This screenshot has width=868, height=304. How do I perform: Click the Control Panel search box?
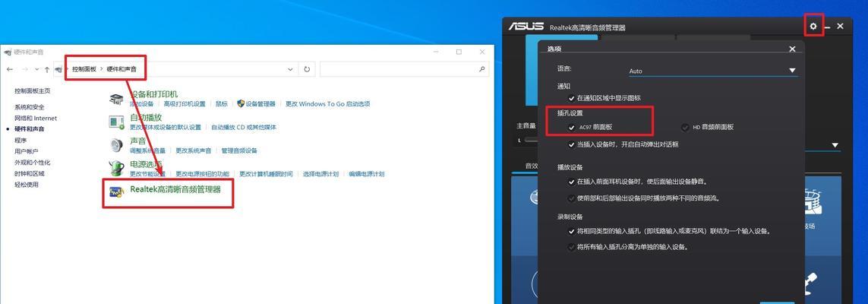pos(404,69)
